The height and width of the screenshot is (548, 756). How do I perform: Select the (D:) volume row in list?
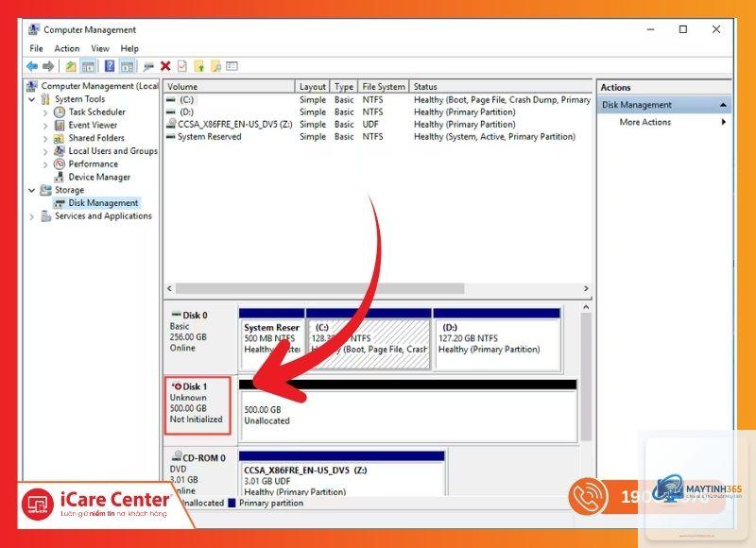coord(378,111)
